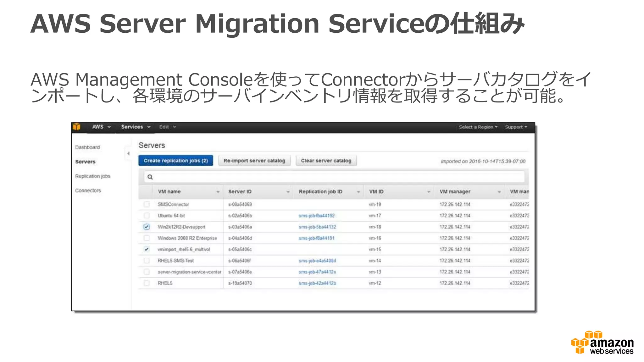Click VM ID vm-19 cell
This screenshot has height=362, width=644.
[x=375, y=204]
